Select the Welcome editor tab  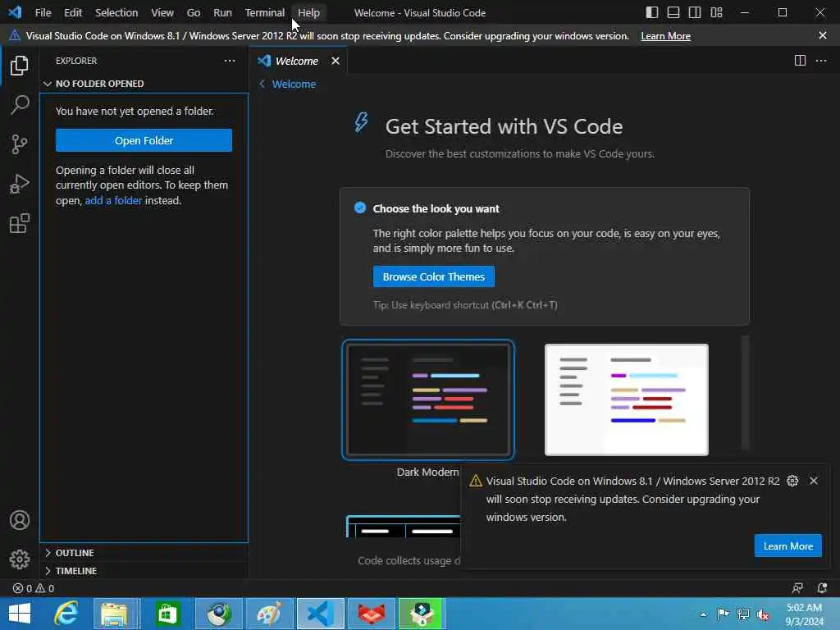click(296, 61)
